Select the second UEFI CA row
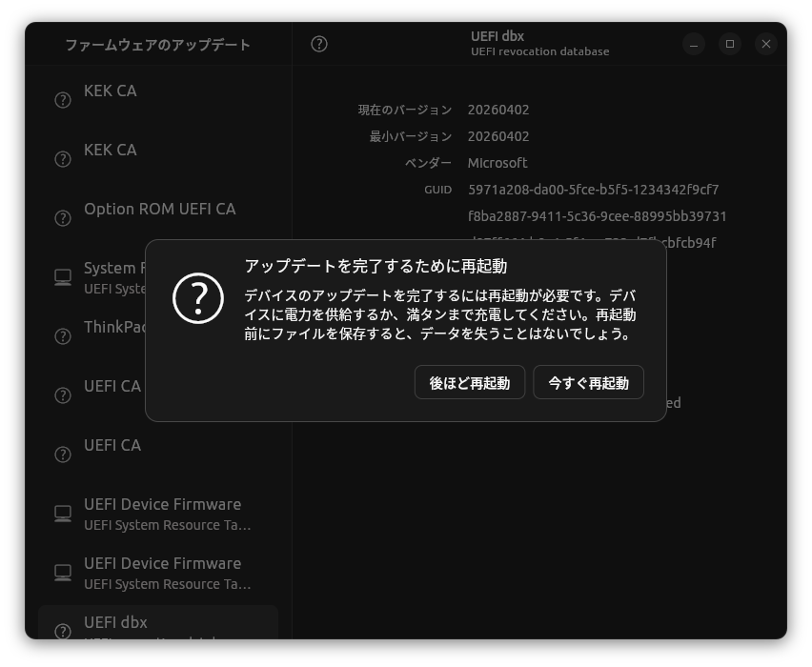The image size is (812, 667). pyautogui.click(x=158, y=454)
